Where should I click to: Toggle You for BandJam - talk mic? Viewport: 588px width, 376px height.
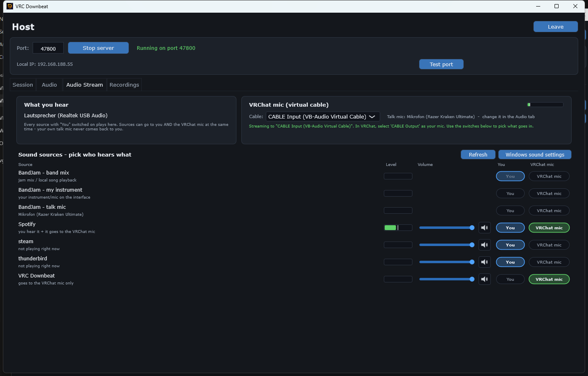click(510, 210)
